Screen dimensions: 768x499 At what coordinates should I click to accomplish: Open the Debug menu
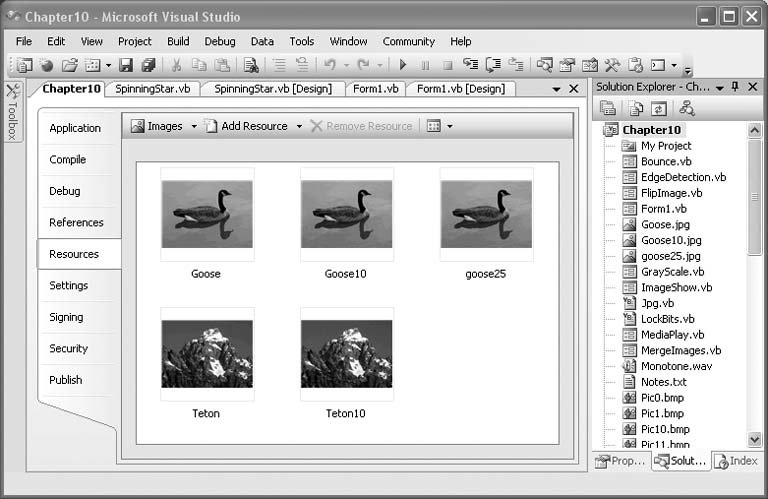point(220,41)
